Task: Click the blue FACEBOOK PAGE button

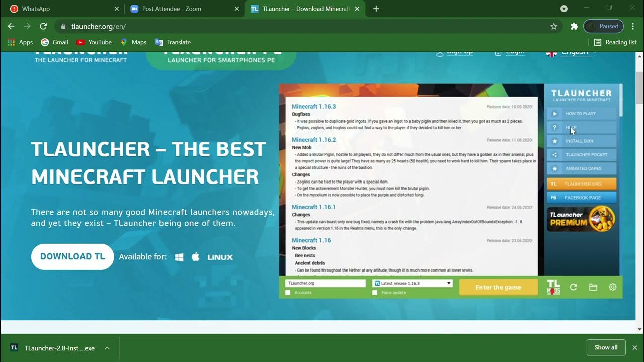Action: (582, 198)
